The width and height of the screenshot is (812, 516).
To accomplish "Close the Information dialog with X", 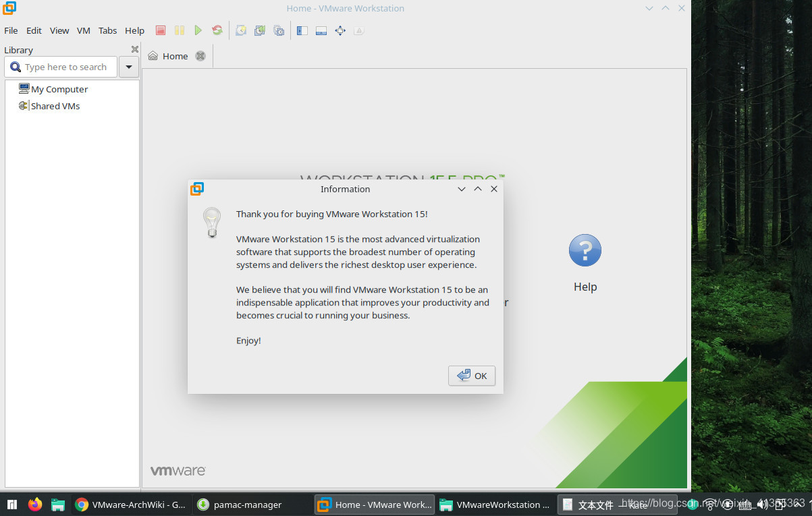I will [494, 189].
